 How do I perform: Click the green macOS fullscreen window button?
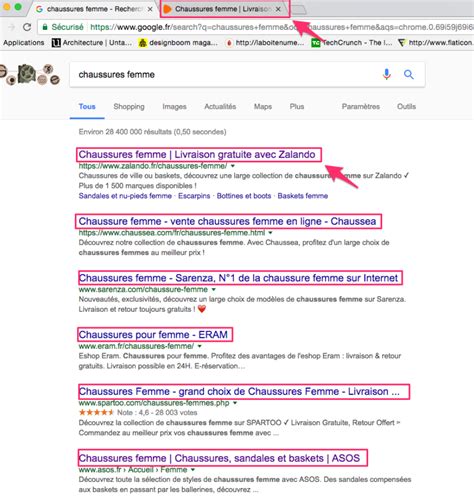18,7
